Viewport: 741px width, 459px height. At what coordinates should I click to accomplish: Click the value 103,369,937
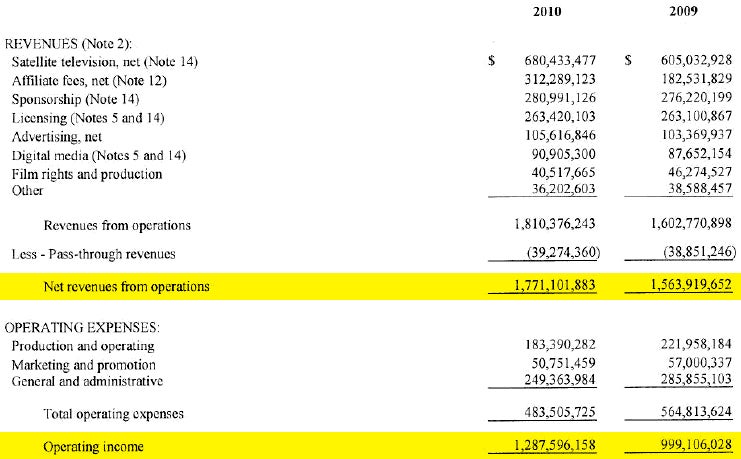point(697,135)
